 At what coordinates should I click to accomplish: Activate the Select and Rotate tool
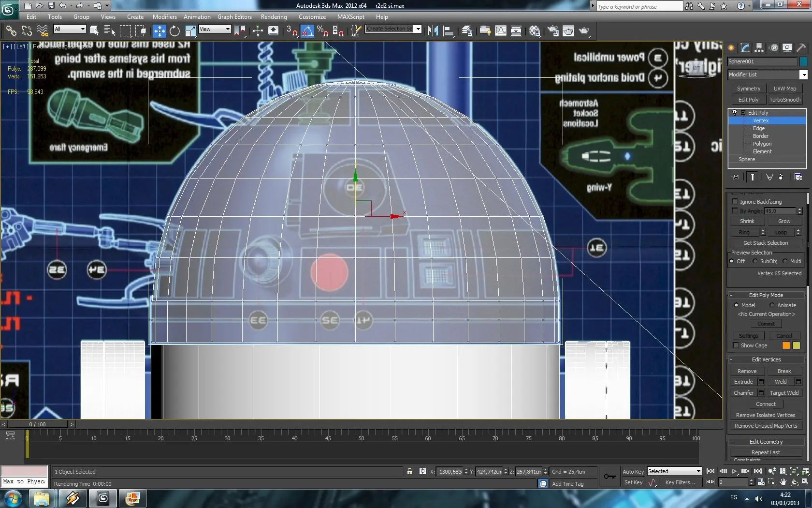[174, 31]
